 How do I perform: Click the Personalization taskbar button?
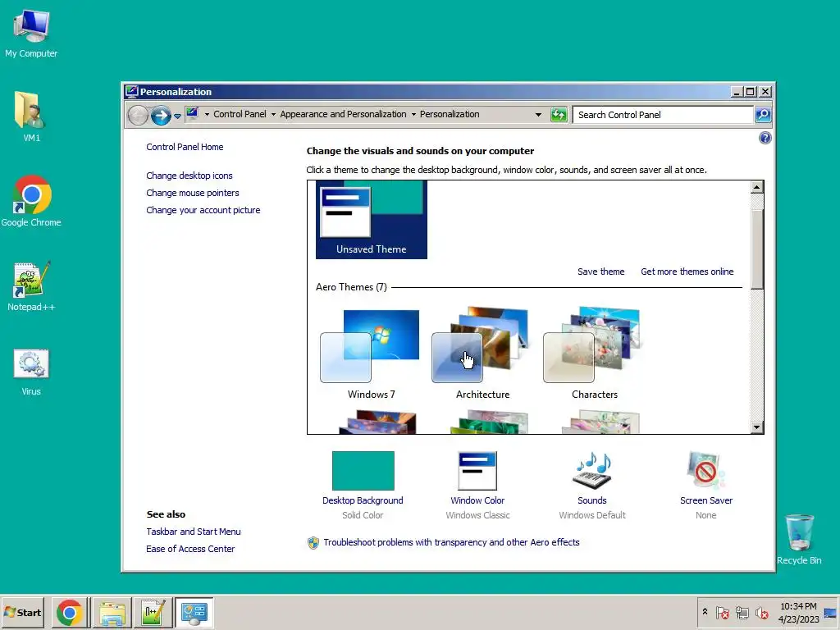[x=194, y=612]
